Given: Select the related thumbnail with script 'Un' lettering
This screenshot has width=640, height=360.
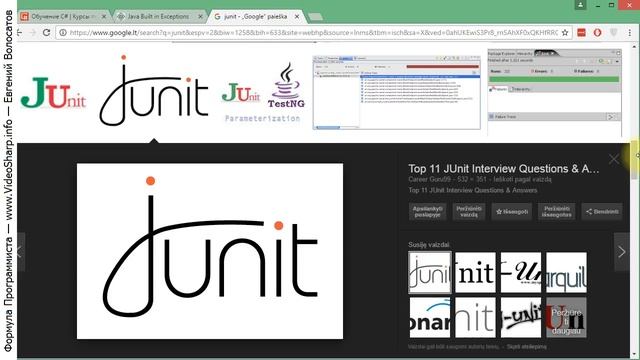Looking at the screenshot, I should 521,272.
